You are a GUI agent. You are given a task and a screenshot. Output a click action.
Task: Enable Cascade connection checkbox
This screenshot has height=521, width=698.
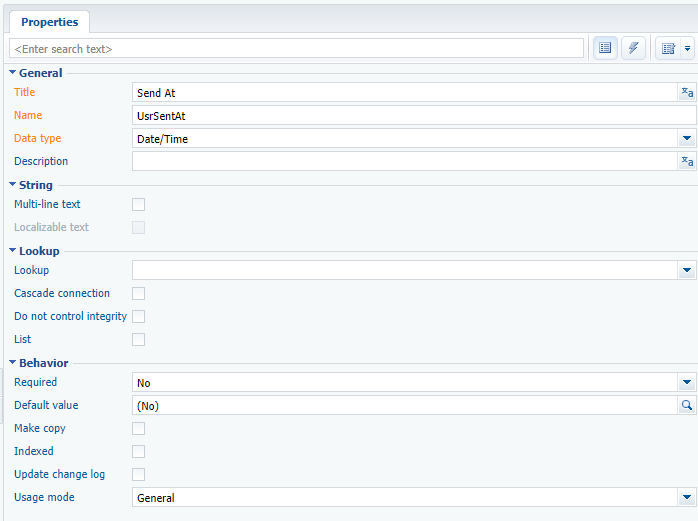tap(138, 293)
